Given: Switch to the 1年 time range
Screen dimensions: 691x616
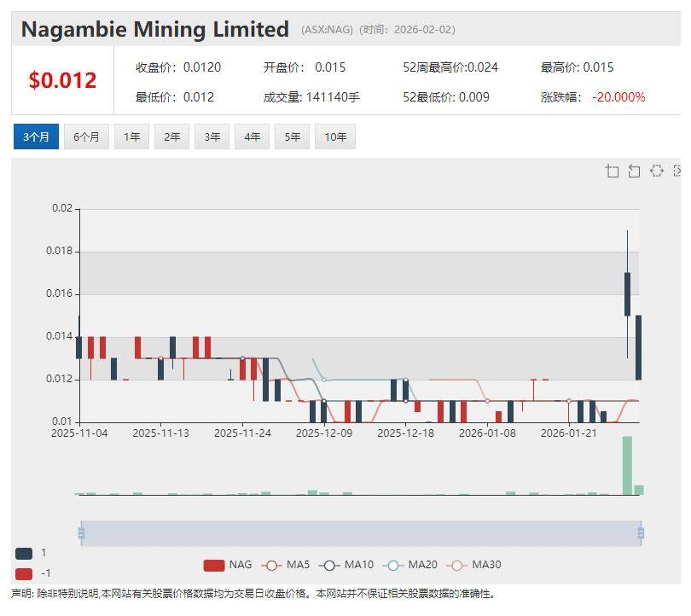Looking at the screenshot, I should coord(131,137).
